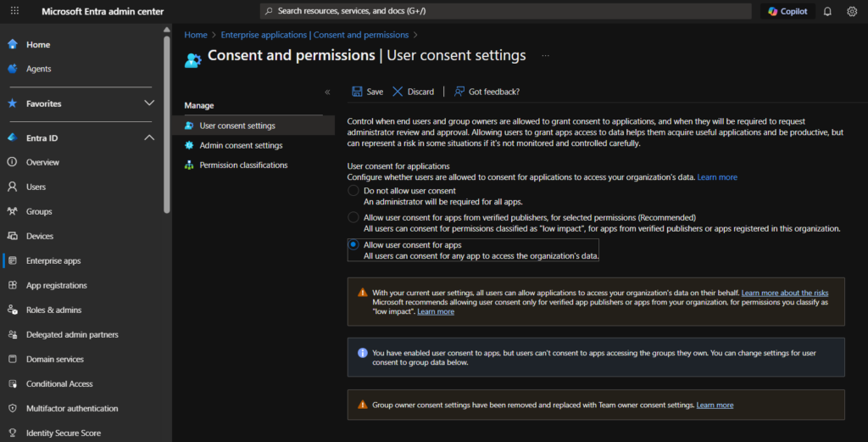Viewport: 868px width, 442px height.
Task: Click the Overview info icon
Action: tap(12, 162)
